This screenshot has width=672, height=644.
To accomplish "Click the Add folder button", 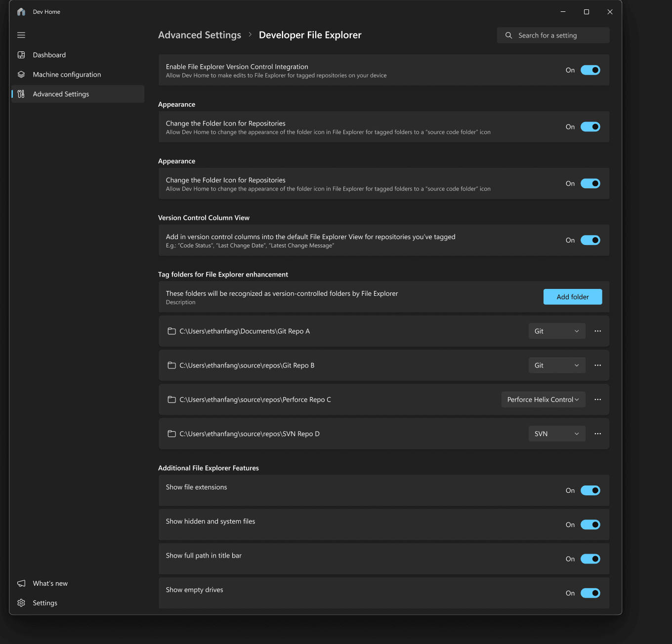I will coord(572,297).
